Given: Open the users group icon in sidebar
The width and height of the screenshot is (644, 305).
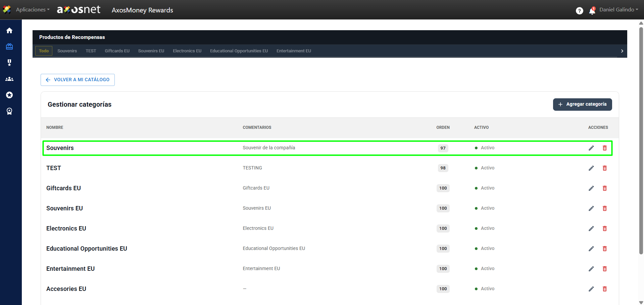Looking at the screenshot, I should tap(9, 79).
